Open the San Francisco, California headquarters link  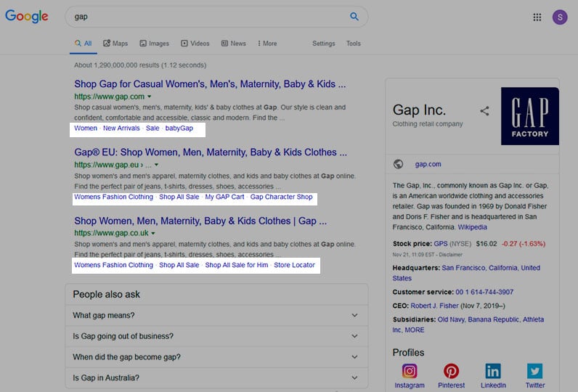point(466,273)
